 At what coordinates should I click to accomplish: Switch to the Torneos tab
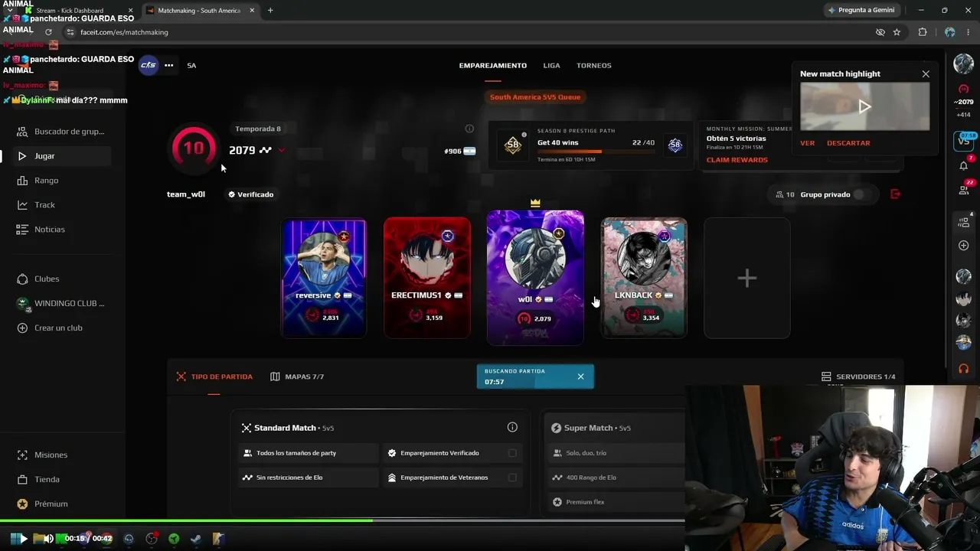tap(593, 66)
